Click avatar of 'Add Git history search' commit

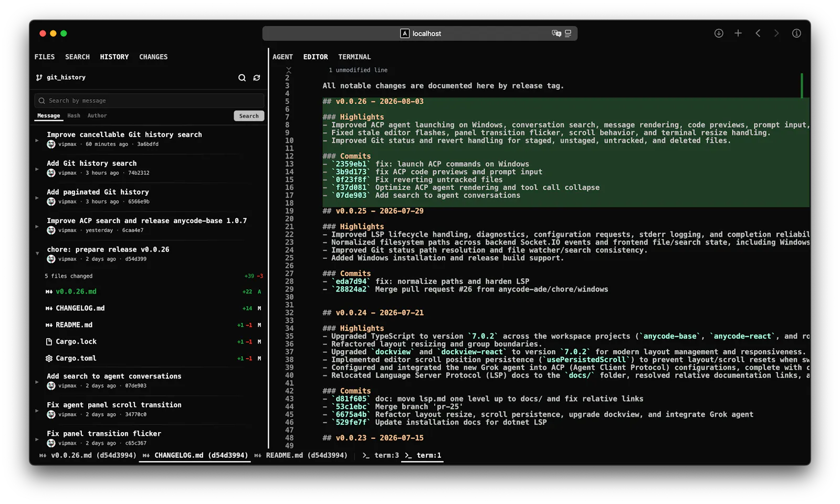51,173
